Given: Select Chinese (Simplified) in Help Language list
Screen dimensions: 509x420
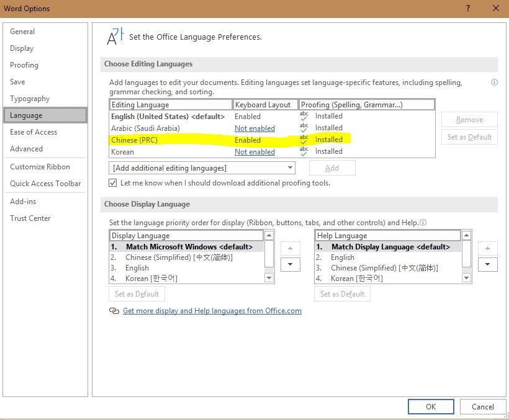Looking at the screenshot, I should click(388, 268).
